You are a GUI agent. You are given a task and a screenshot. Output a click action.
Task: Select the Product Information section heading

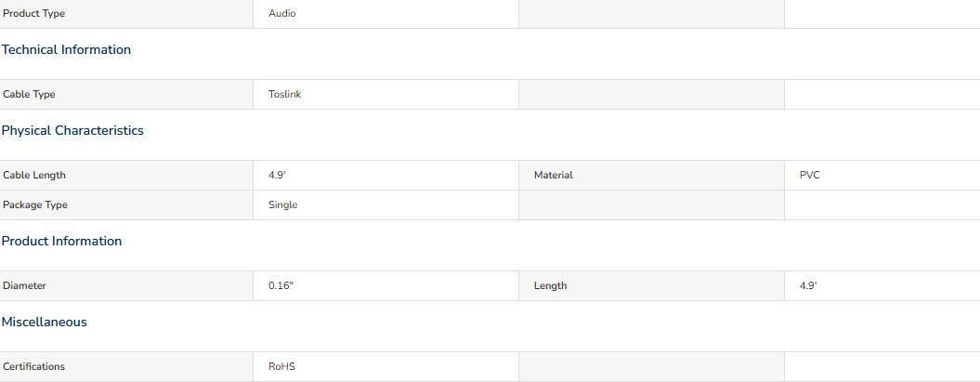pos(61,241)
